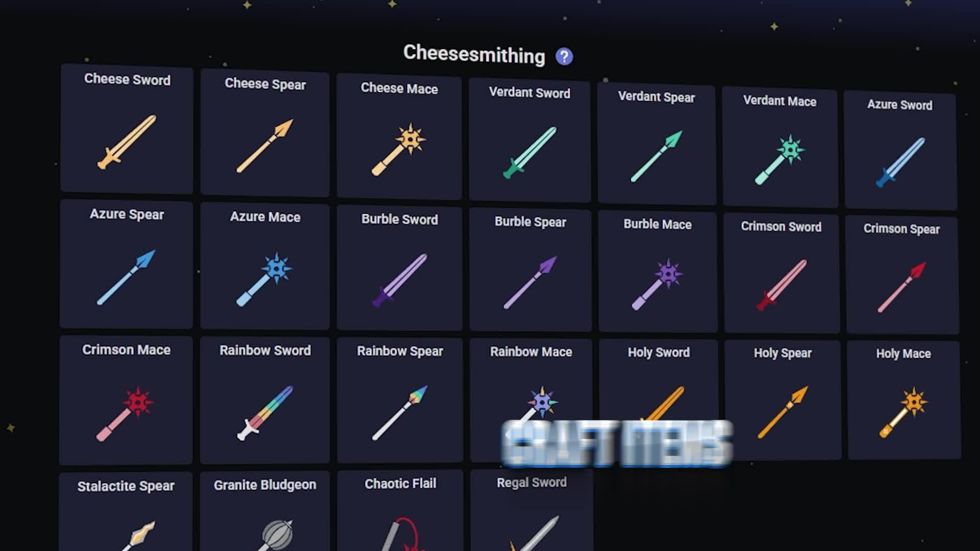Screen dimensions: 980x551
Task: Pick the Crimson Spear weapon
Action: point(902,275)
